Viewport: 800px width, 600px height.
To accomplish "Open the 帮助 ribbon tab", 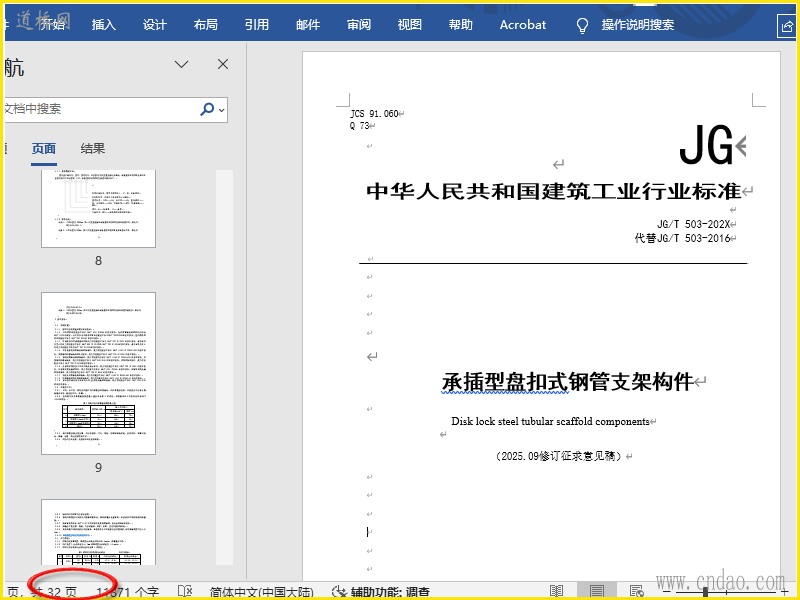I will point(461,24).
